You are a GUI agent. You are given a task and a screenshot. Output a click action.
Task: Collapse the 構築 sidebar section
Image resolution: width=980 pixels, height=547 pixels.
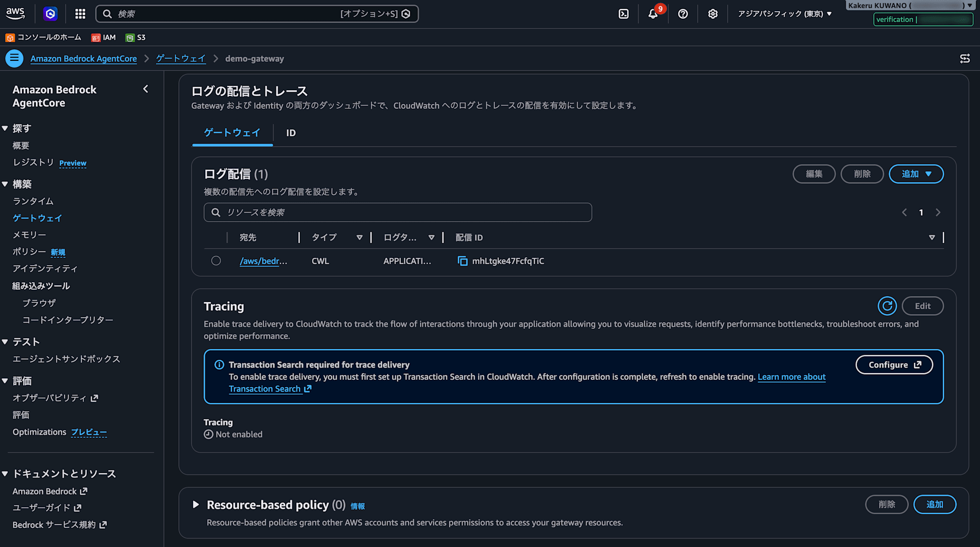point(5,184)
